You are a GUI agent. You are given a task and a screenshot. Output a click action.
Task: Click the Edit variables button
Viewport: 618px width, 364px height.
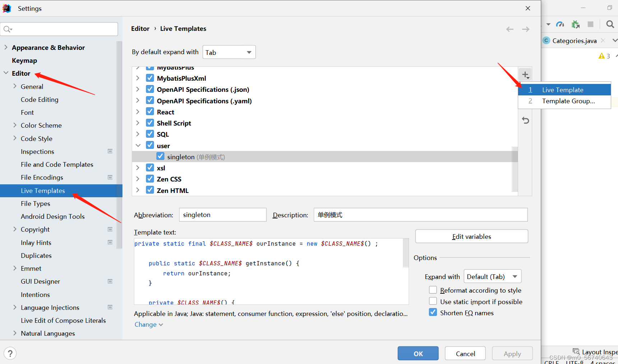471,236
